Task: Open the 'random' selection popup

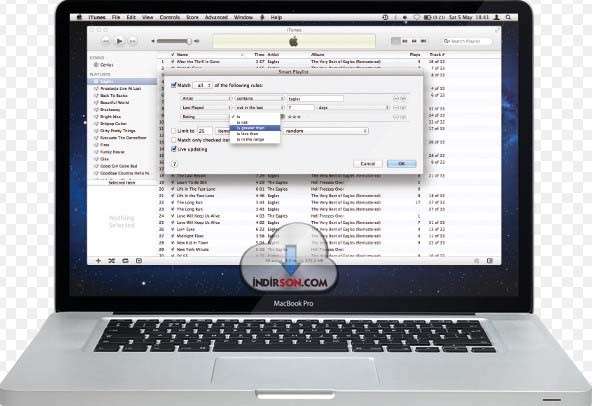Action: 326,131
